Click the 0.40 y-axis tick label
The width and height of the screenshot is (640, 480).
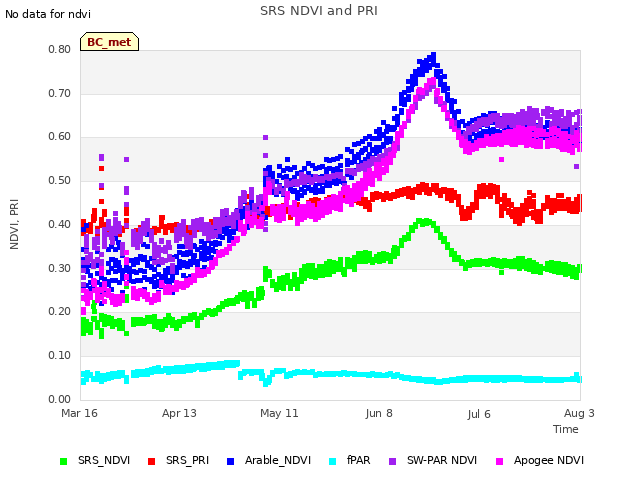tap(59, 224)
